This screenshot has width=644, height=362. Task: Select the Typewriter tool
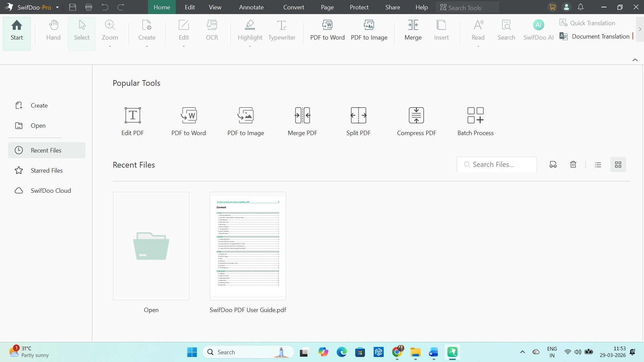282,30
